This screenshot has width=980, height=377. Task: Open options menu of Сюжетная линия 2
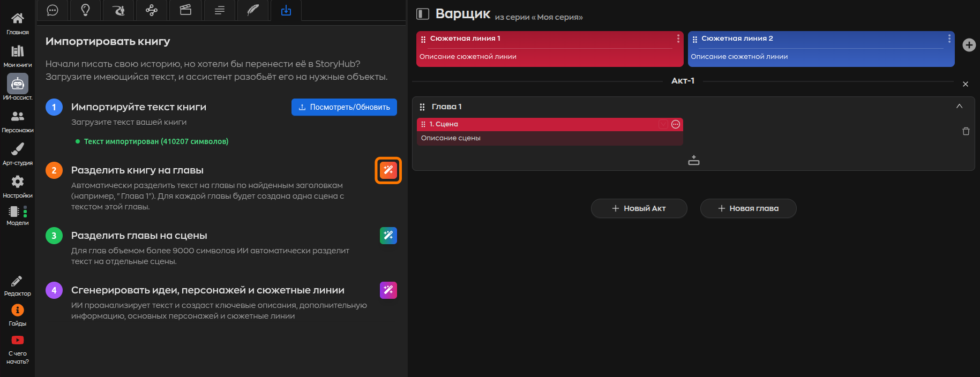coord(949,39)
